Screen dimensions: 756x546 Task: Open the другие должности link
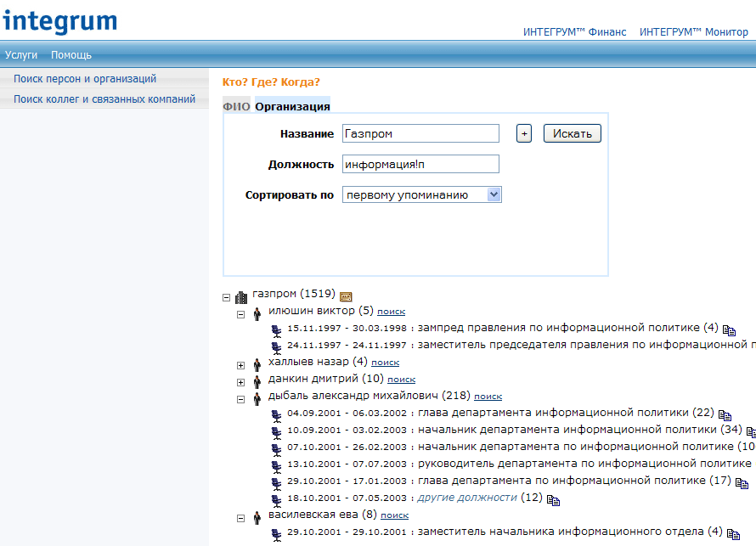467,498
